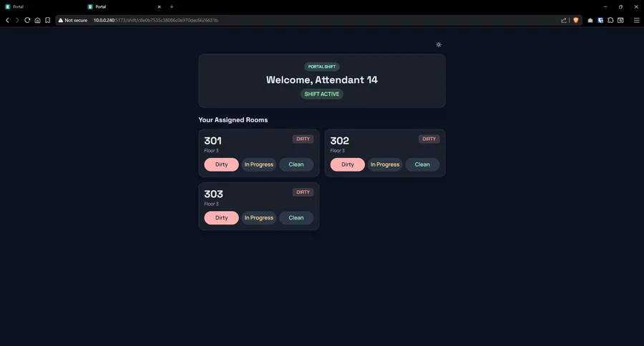The height and width of the screenshot is (346, 644).
Task: Set room 303 to In Progress
Action: pos(259,218)
